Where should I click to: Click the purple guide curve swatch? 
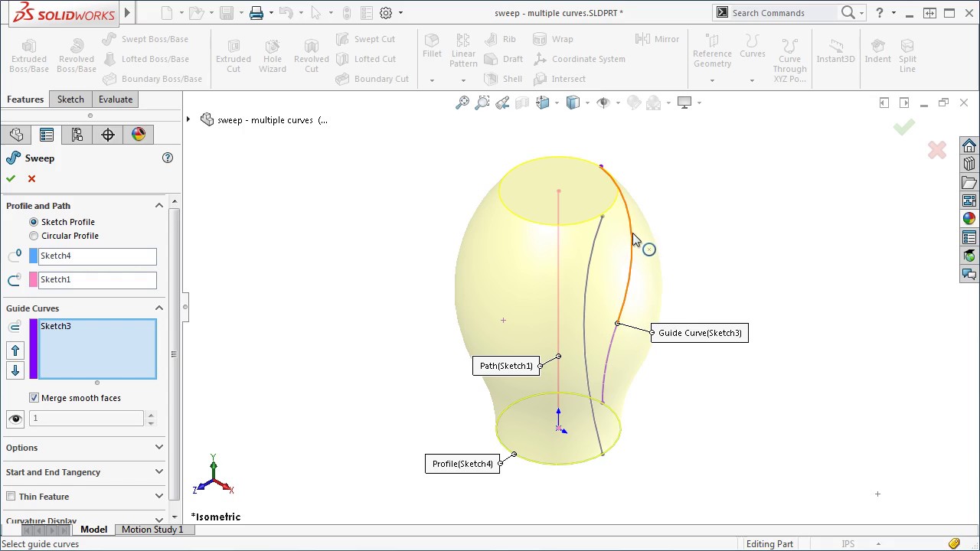(33, 349)
